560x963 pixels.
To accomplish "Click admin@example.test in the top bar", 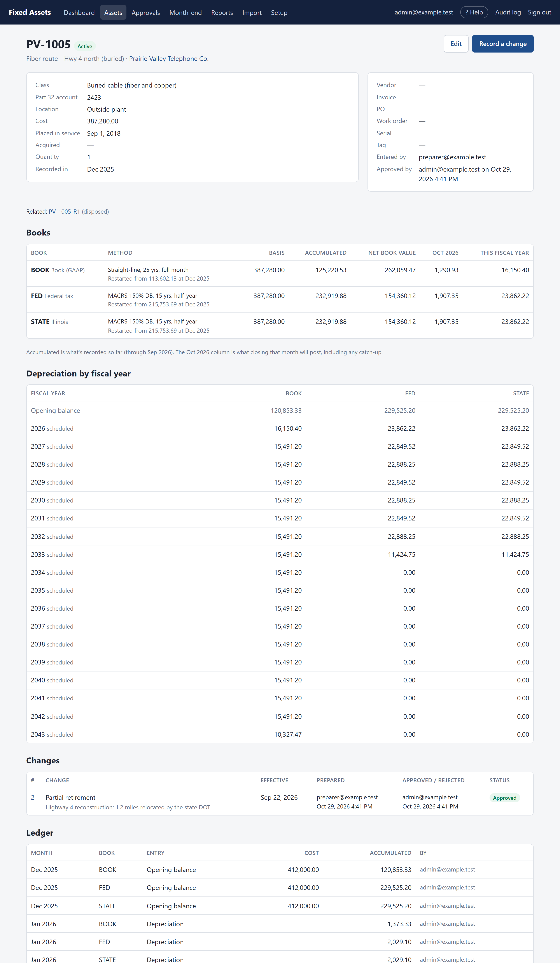I will click(424, 12).
